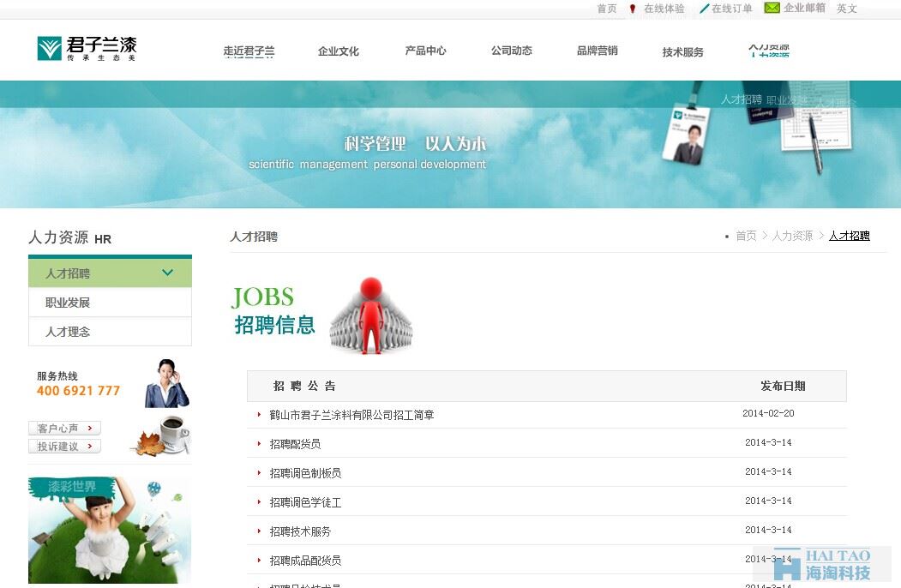Click the red bullet beside 招聘成品配货员
This screenshot has height=588, width=901.
259,561
